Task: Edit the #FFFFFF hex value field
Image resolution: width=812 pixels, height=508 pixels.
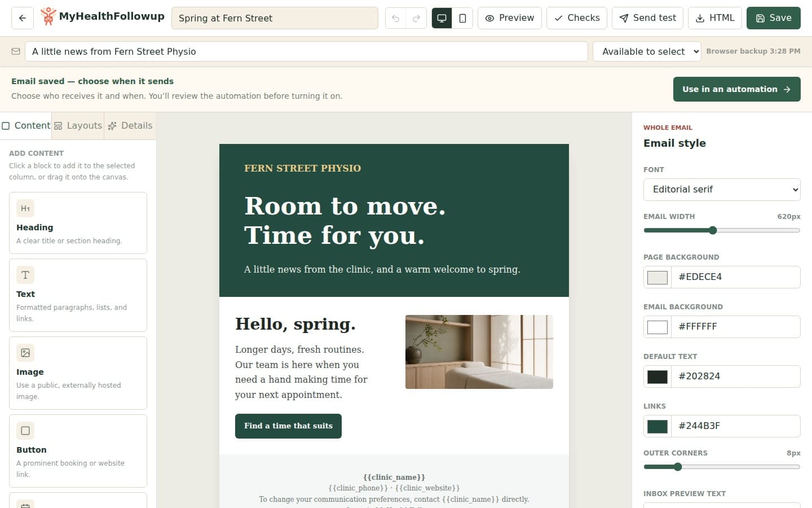Action: pos(736,327)
